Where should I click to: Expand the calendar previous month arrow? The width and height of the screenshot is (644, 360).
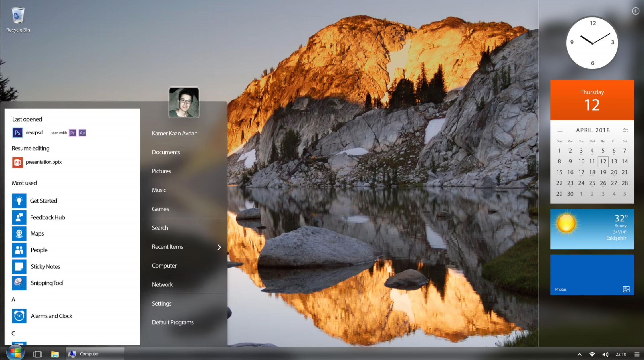(x=559, y=130)
